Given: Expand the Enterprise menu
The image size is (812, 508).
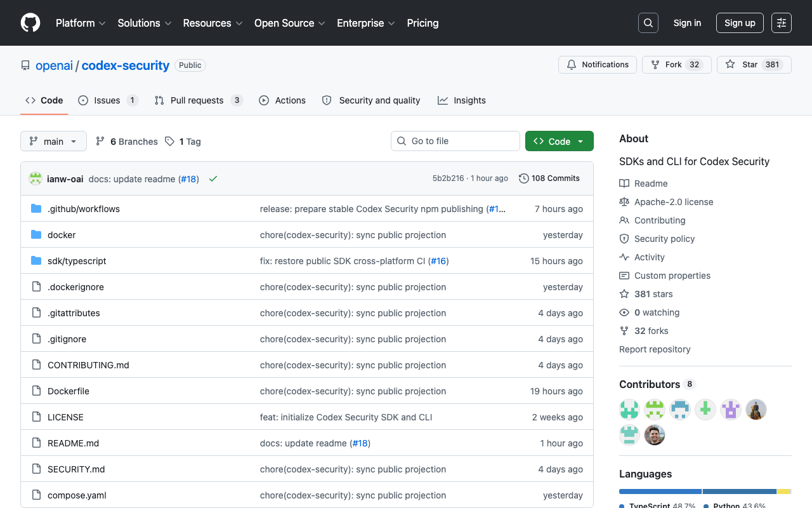Looking at the screenshot, I should coord(366,23).
